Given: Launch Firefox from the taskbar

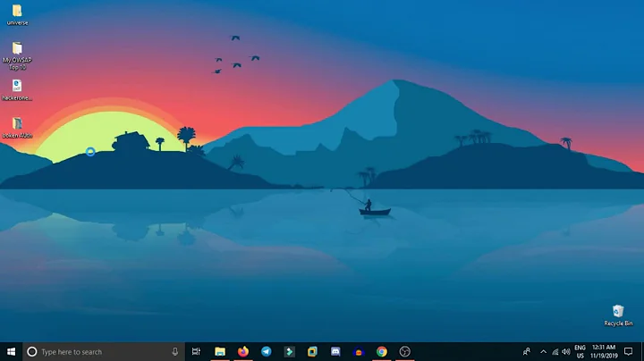Looking at the screenshot, I should (243, 351).
